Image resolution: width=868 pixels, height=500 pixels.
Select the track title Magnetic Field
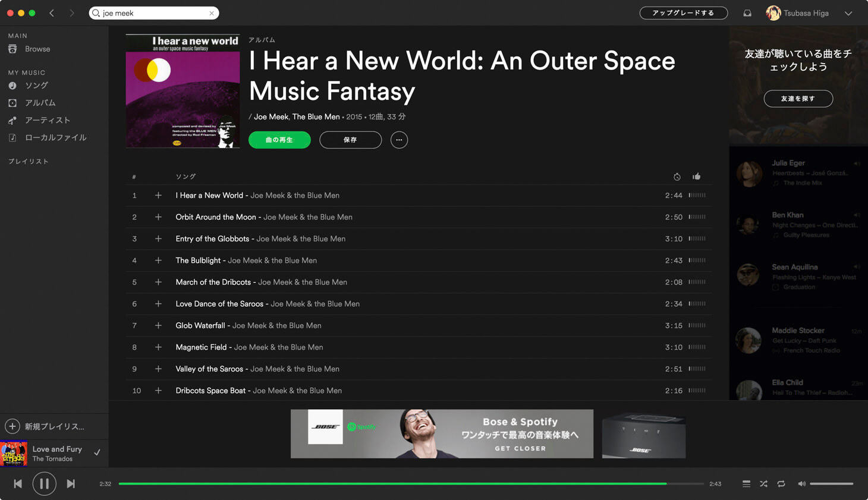coord(201,347)
